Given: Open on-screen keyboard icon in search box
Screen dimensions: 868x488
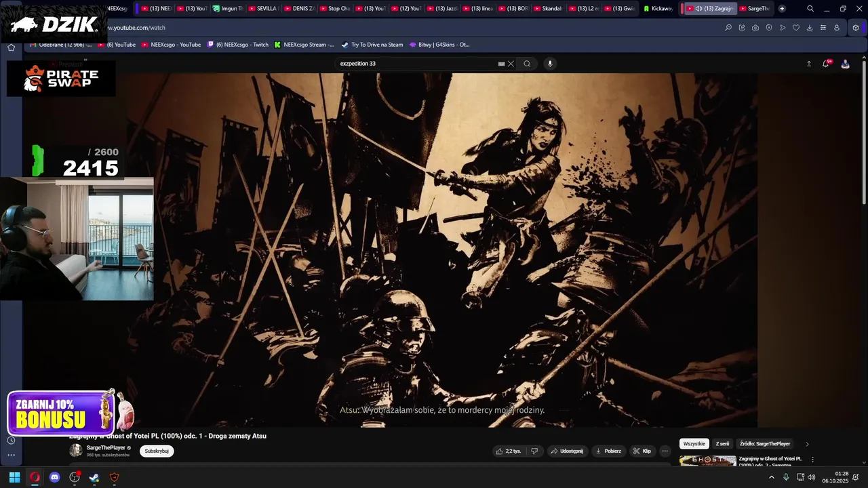Looking at the screenshot, I should click(x=501, y=64).
